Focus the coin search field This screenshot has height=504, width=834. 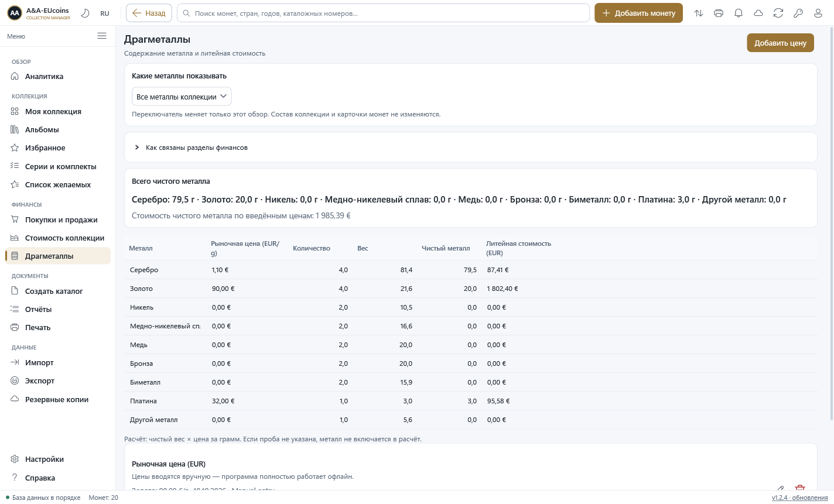(x=383, y=13)
